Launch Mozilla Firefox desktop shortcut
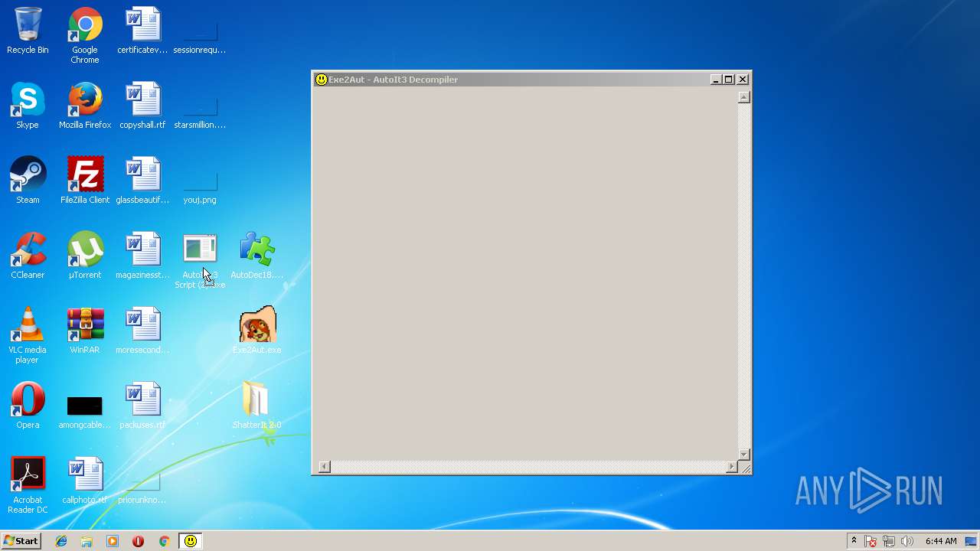Viewport: 980px width, 551px height. click(85, 106)
